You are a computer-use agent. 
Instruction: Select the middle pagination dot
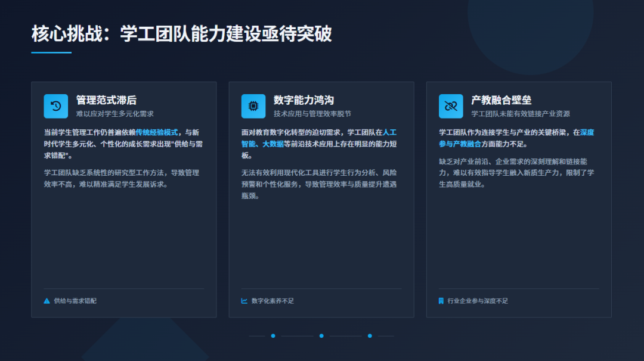pos(321,336)
